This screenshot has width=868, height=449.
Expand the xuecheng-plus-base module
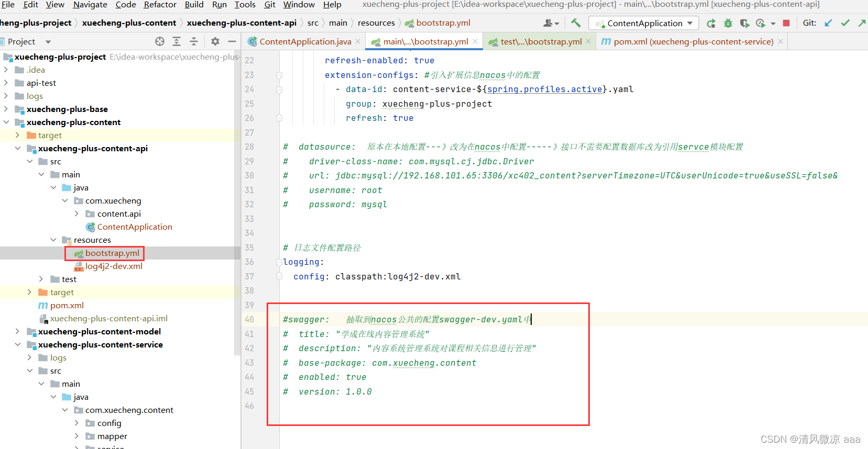[6, 109]
